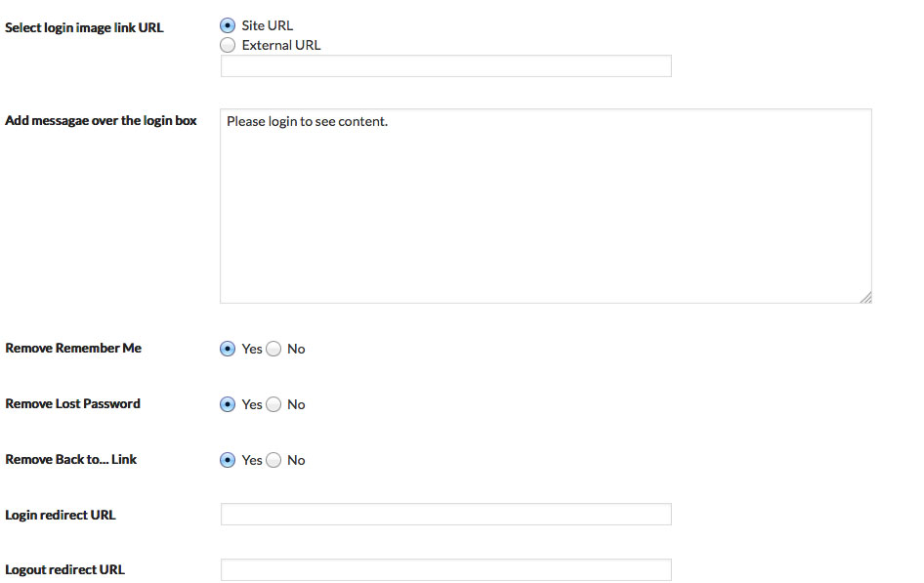Click inside the login box message textarea
The image size is (924, 583).
tap(546, 206)
